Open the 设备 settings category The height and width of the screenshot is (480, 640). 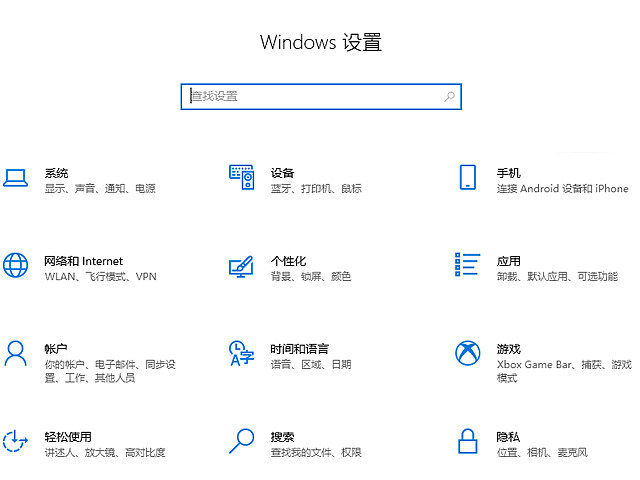point(282,173)
